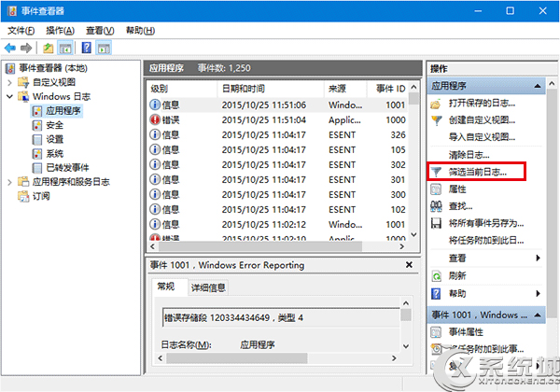Click the info icon for 11:51:06 event

(x=155, y=105)
